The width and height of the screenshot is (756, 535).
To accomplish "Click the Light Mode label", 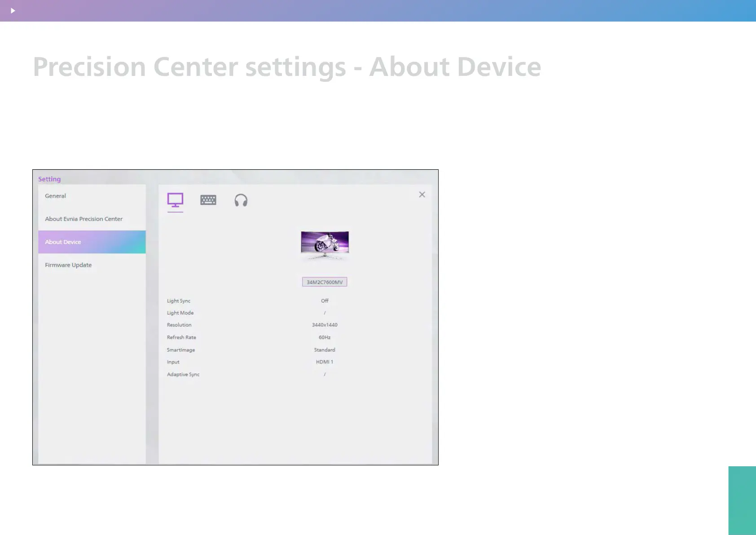I will coord(180,313).
